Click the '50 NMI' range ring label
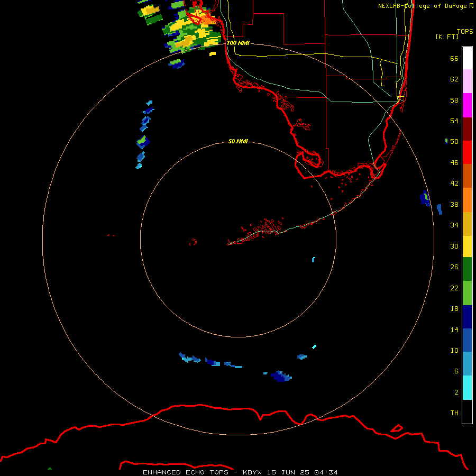This screenshot has height=476, width=476. (x=238, y=141)
